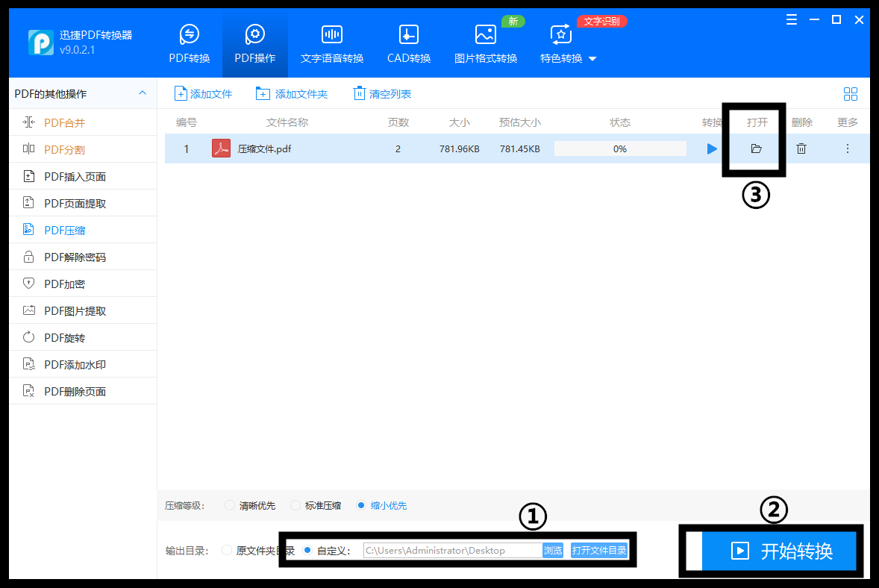
Task: Click 状态 column header
Action: (x=620, y=122)
